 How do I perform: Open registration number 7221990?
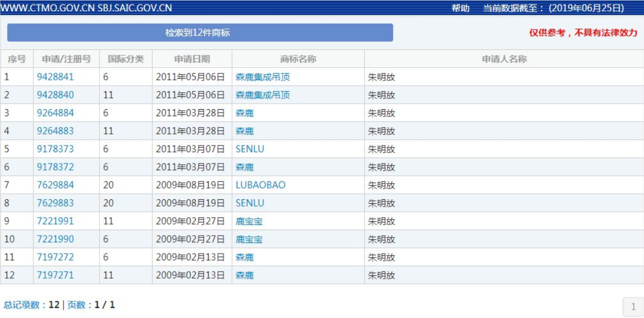coord(55,239)
